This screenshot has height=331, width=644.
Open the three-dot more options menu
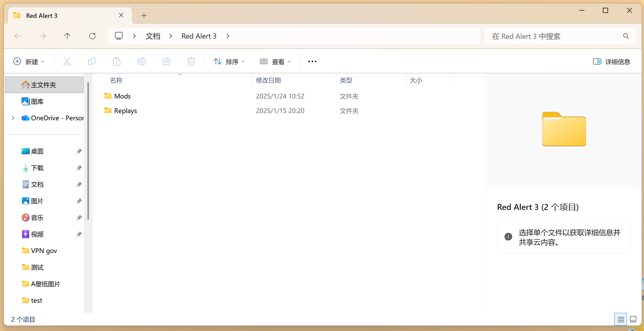click(x=312, y=62)
